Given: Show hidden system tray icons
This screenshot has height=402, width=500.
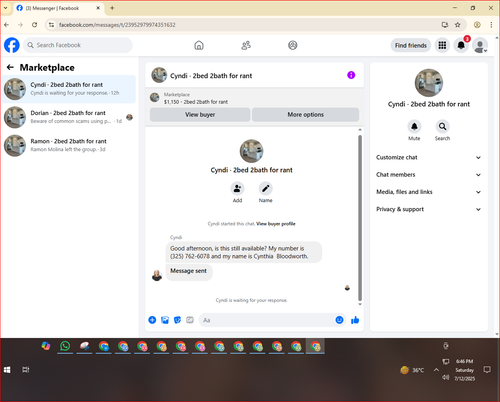Looking at the screenshot, I should pyautogui.click(x=436, y=370).
